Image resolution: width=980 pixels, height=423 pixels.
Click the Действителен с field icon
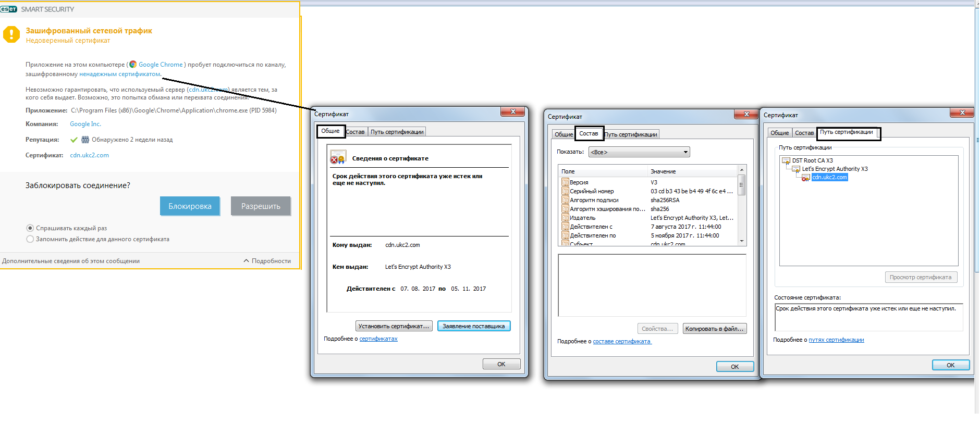[x=565, y=227]
